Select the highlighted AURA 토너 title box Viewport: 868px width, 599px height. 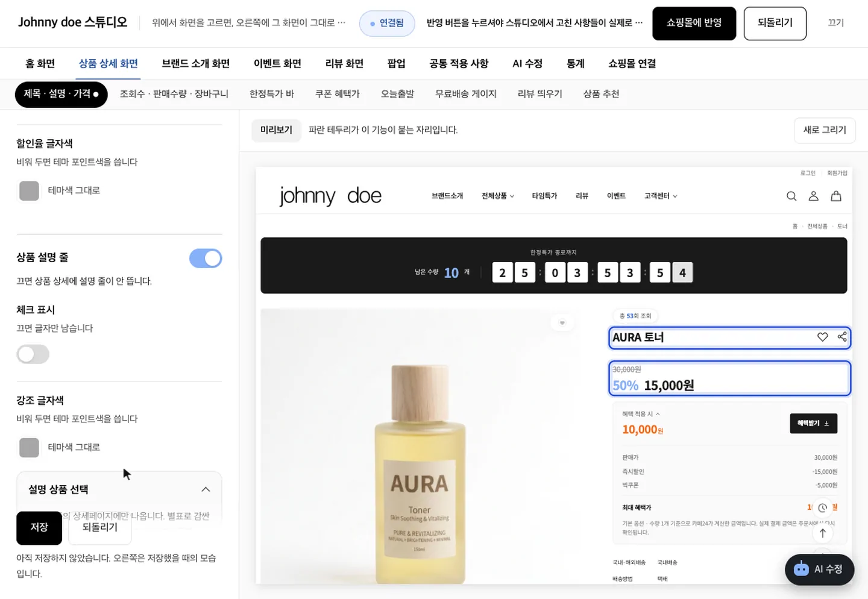point(729,337)
